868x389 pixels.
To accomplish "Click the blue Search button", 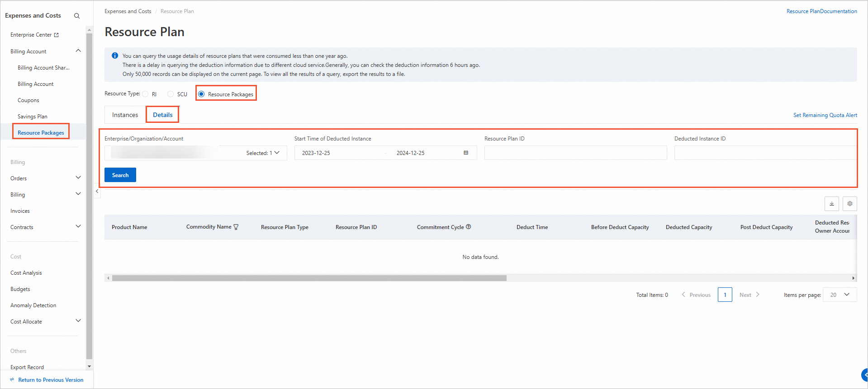I will tap(120, 175).
